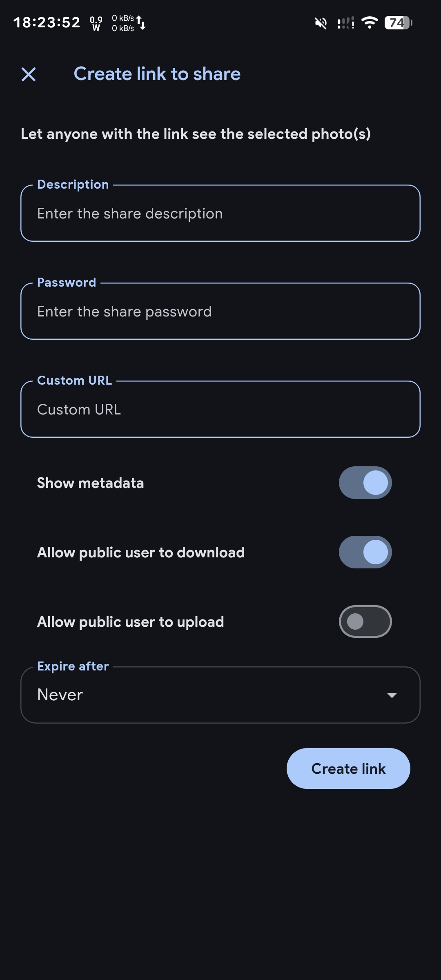Focus the share description field

click(x=220, y=213)
